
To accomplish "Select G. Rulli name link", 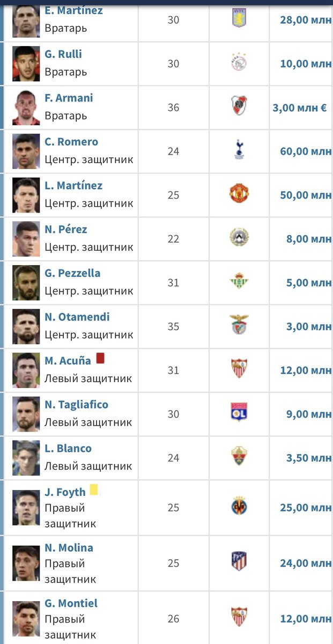I will point(63,54).
